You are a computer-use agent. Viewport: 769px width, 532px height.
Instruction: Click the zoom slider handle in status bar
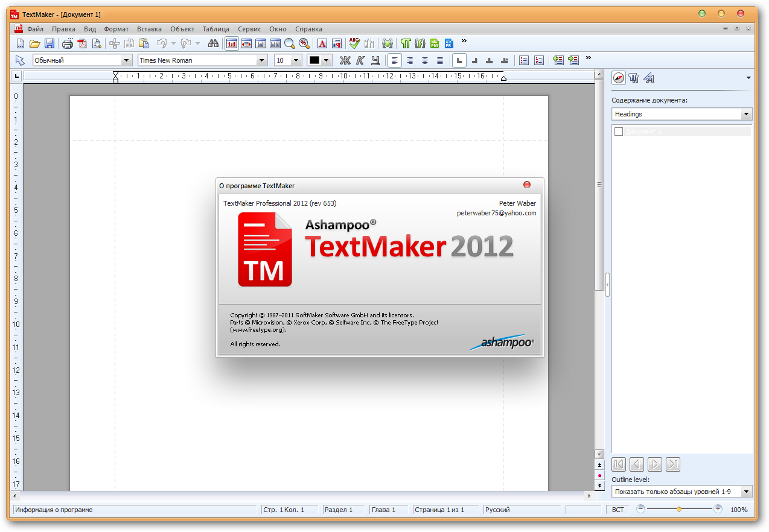click(679, 509)
